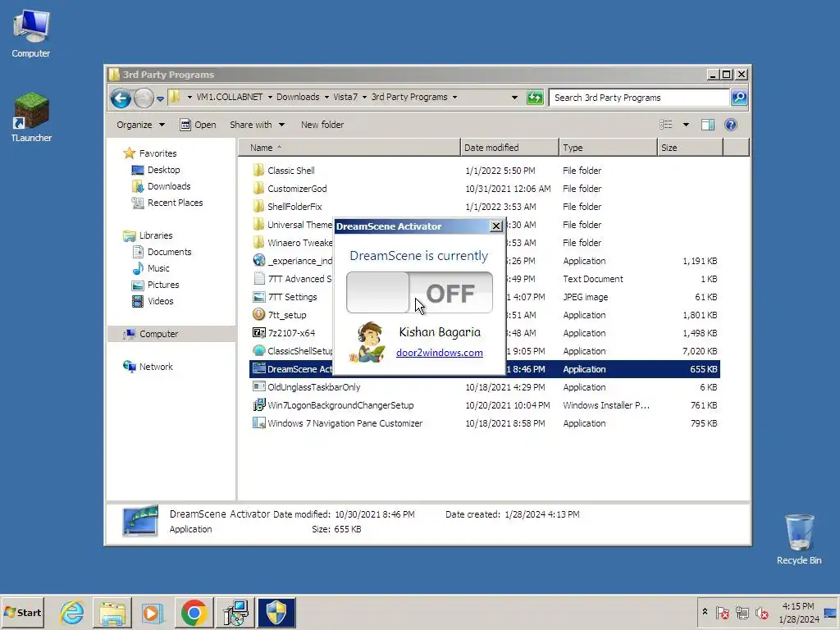Open the view options dropdown arrow
The image size is (840, 630).
click(x=686, y=125)
